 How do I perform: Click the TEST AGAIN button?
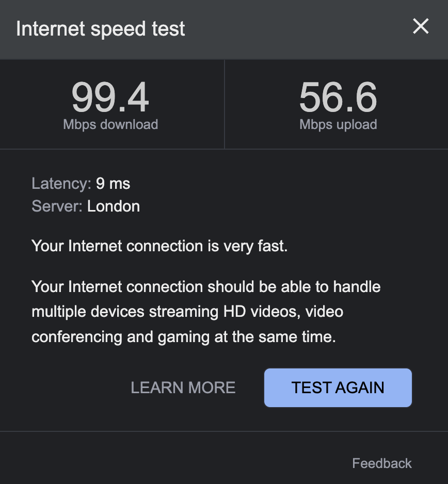[338, 388]
